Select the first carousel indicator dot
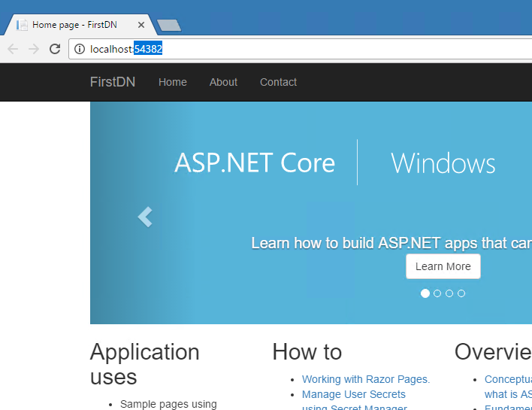This screenshot has width=532, height=410. [x=425, y=293]
